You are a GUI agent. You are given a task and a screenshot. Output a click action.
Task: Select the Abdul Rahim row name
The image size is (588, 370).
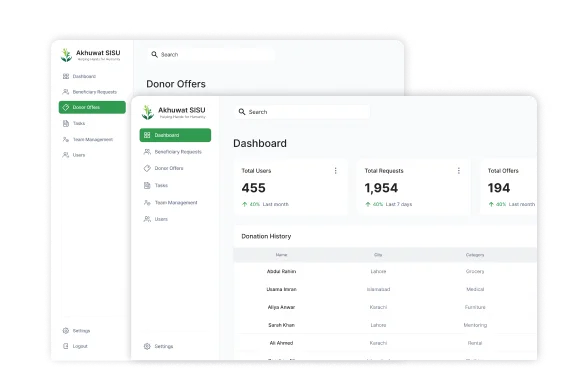tap(281, 271)
